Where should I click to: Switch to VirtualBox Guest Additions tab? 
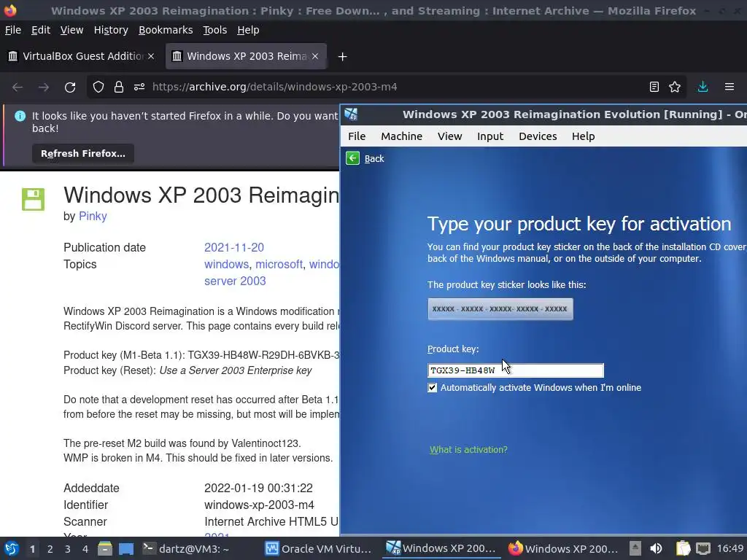pyautogui.click(x=81, y=56)
